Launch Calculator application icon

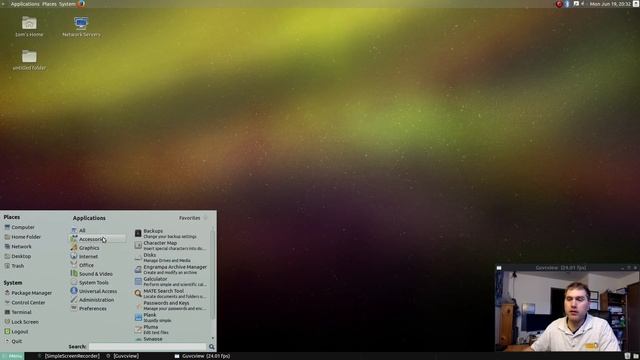pos(138,281)
